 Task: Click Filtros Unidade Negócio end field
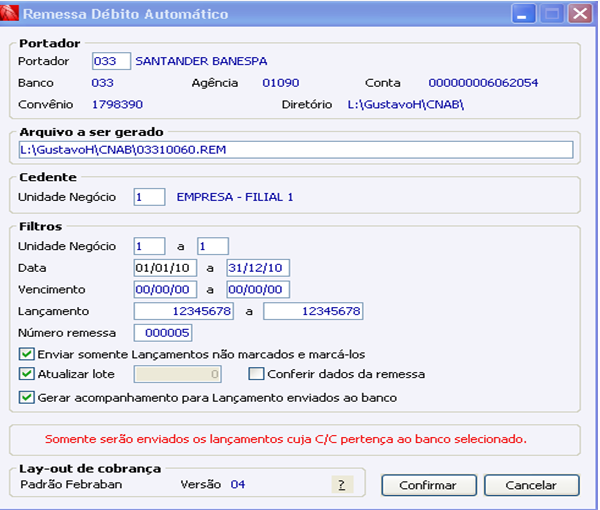tap(213, 246)
